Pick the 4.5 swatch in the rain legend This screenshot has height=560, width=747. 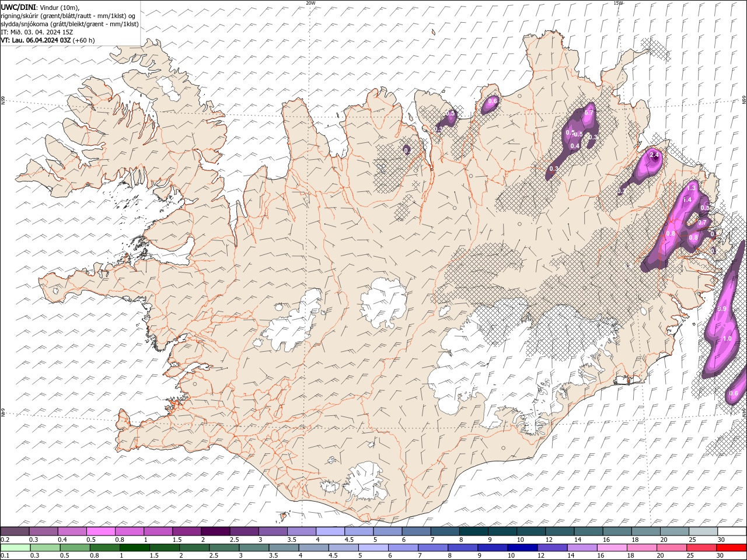tap(343, 547)
